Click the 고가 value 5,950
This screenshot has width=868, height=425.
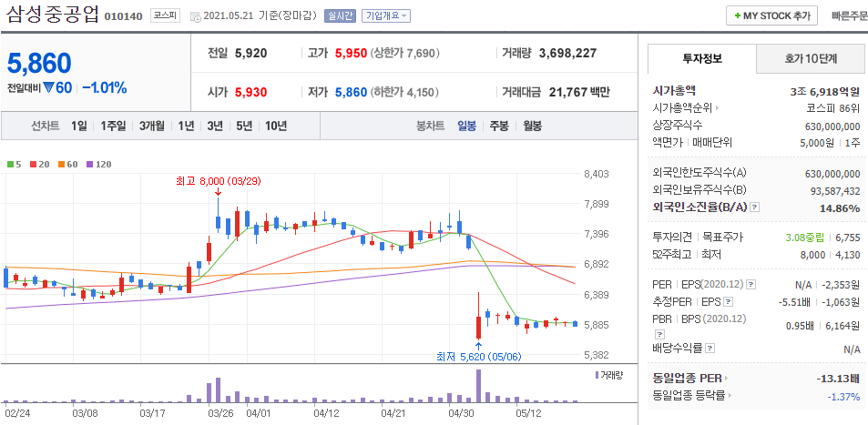click(351, 54)
